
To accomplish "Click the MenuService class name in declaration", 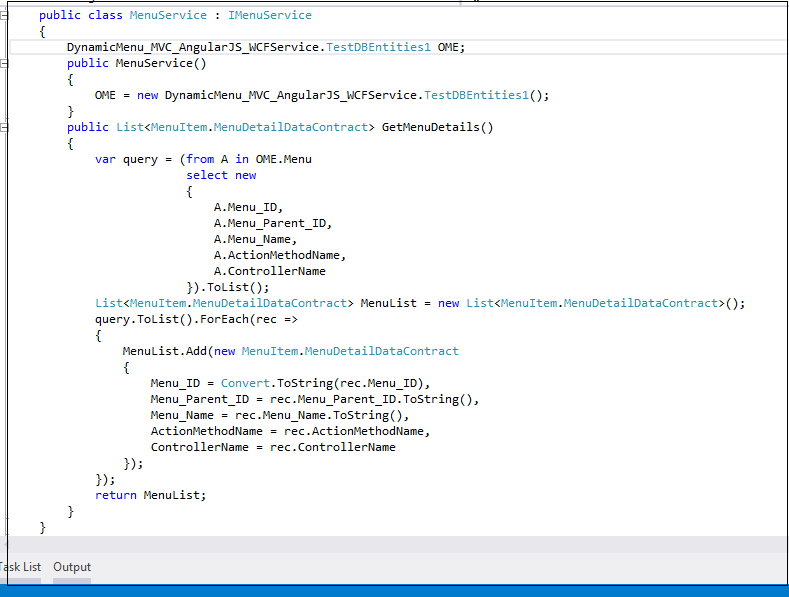I will [x=168, y=15].
